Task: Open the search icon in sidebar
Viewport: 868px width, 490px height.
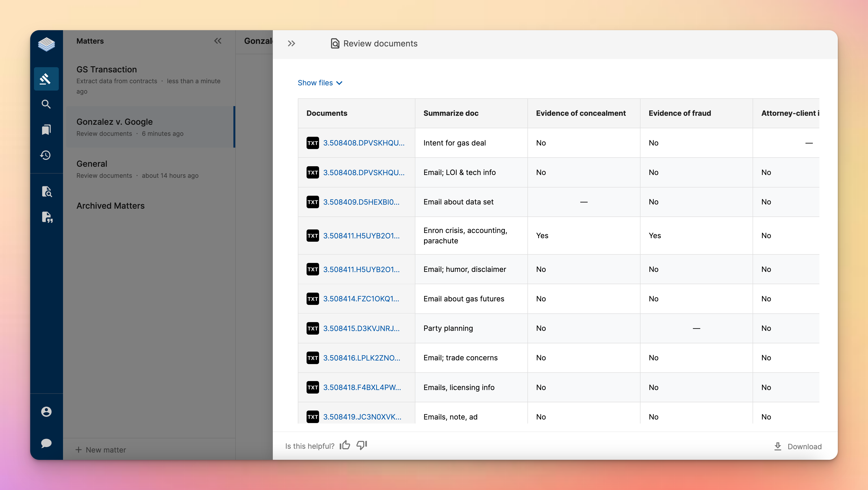Action: [x=46, y=104]
